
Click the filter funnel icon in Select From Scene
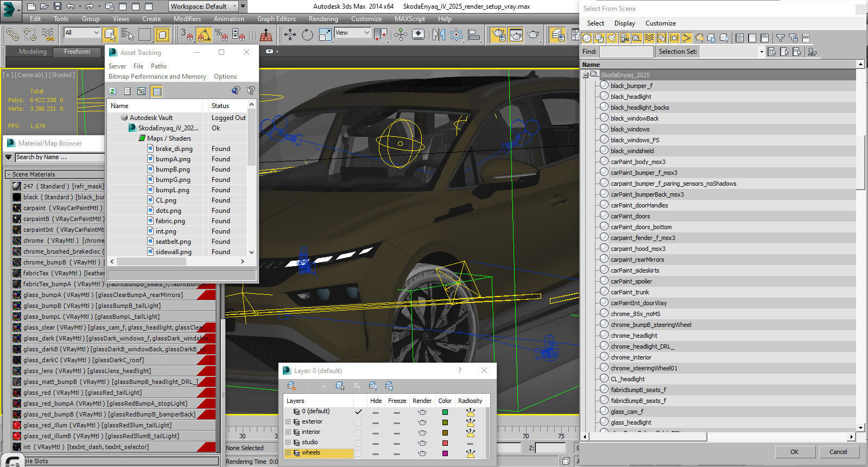tap(780, 38)
